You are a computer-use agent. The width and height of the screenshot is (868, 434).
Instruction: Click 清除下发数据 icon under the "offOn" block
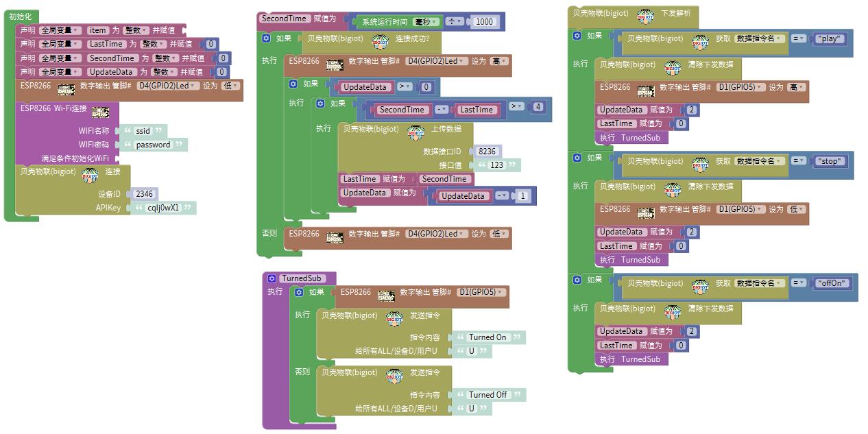(x=673, y=311)
